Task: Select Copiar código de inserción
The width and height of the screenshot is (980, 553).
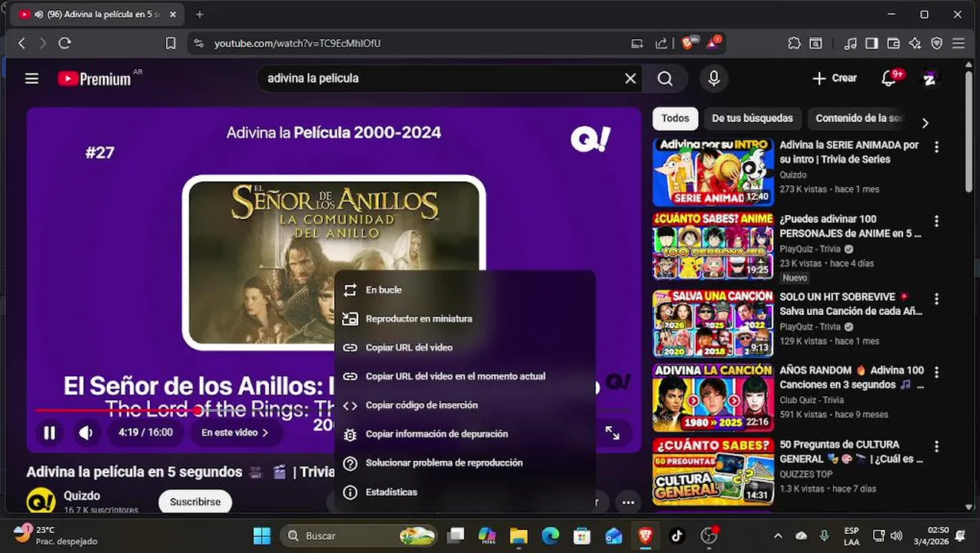Action: point(465,405)
